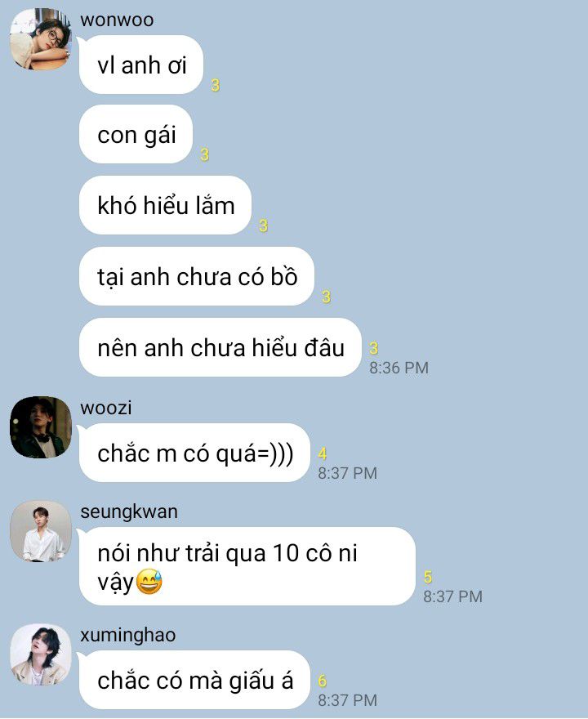View xuminghao's avatar image
Screen dimensions: 588x719
[x=41, y=654]
